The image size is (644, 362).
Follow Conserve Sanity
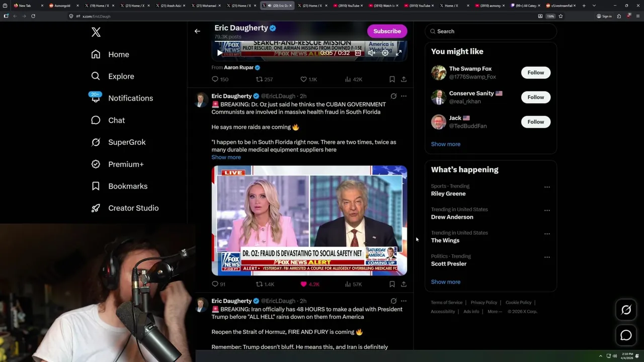(x=535, y=97)
